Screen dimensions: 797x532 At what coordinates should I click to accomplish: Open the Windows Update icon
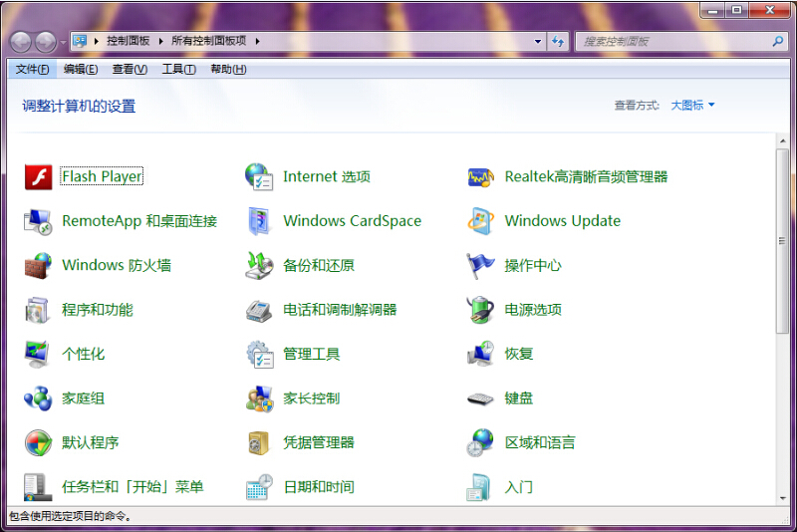pos(480,221)
